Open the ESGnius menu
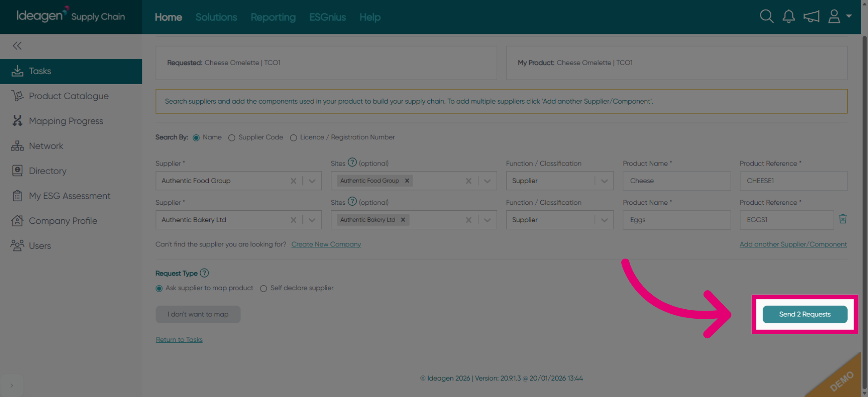This screenshot has height=397, width=868. 327,17
